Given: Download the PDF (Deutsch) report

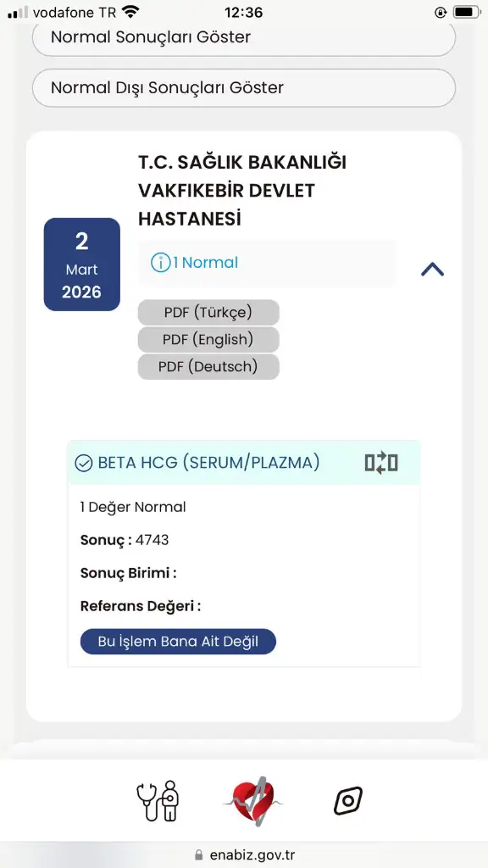Looking at the screenshot, I should pos(208,366).
